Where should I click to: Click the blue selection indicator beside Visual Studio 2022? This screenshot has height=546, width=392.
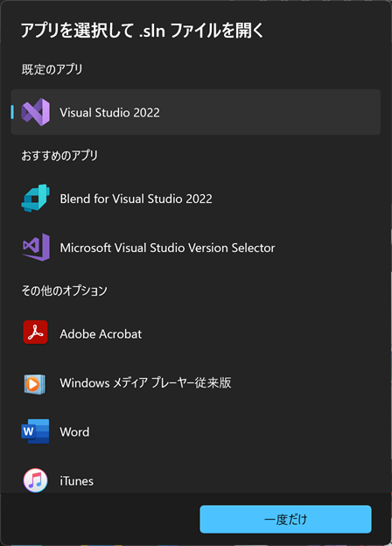point(12,112)
